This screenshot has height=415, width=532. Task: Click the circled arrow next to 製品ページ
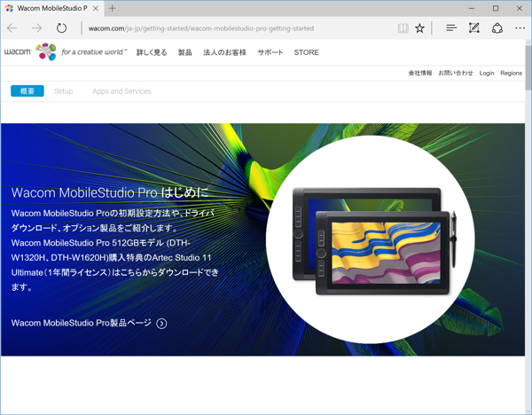point(161,324)
